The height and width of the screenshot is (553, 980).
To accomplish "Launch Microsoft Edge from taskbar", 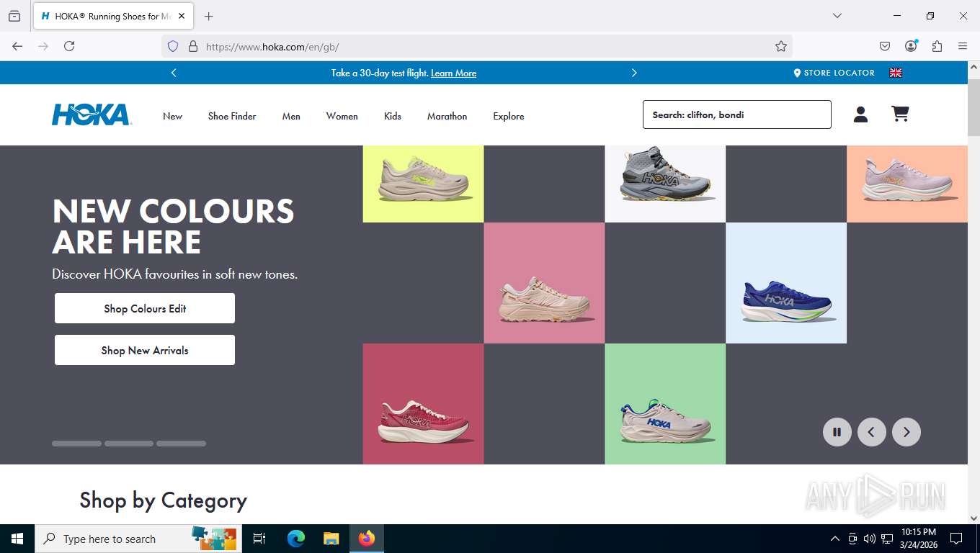I will (x=295, y=539).
